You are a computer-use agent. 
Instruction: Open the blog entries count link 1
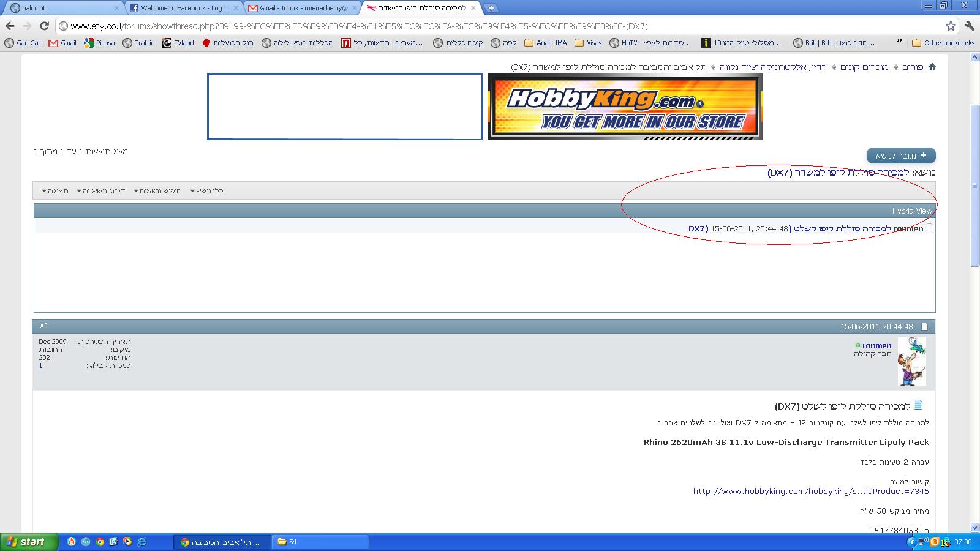(40, 365)
